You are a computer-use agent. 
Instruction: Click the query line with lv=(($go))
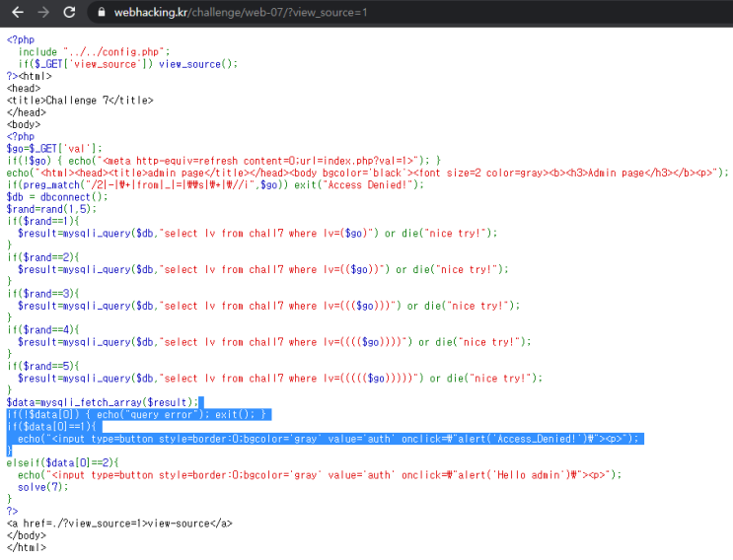[263, 269]
